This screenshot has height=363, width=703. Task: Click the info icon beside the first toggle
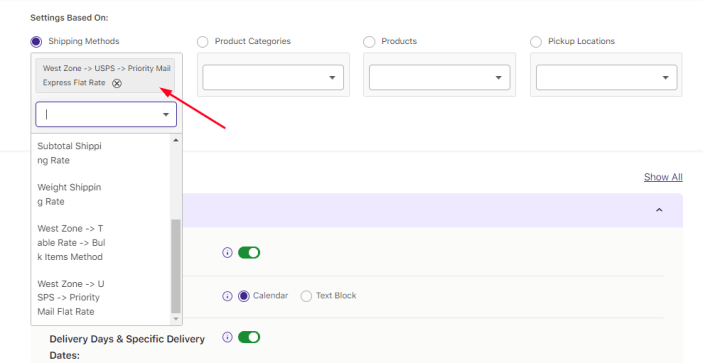[227, 253]
